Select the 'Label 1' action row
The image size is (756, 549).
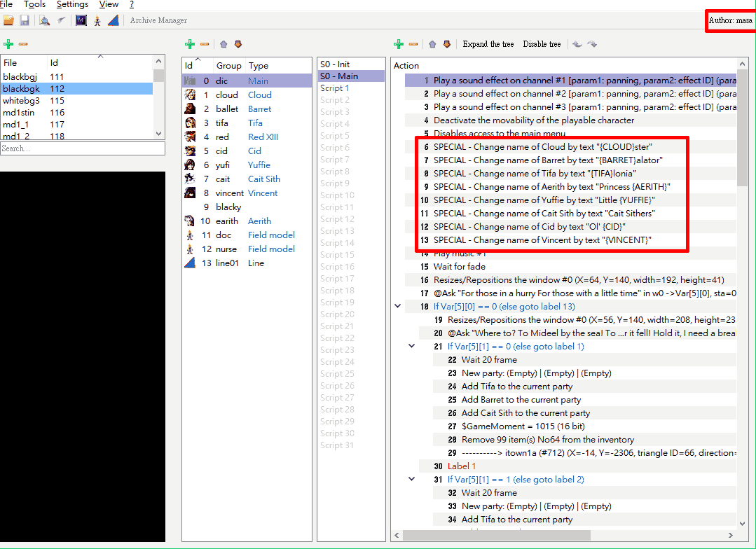pos(577,466)
